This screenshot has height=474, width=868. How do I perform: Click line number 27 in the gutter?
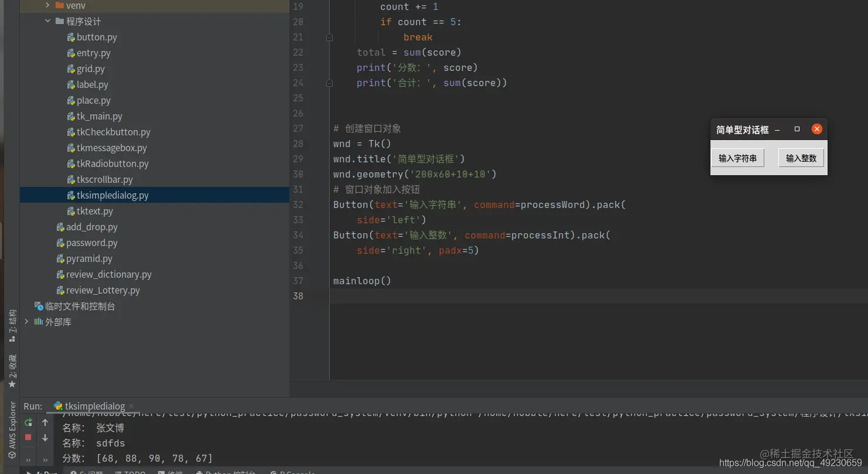[298, 128]
